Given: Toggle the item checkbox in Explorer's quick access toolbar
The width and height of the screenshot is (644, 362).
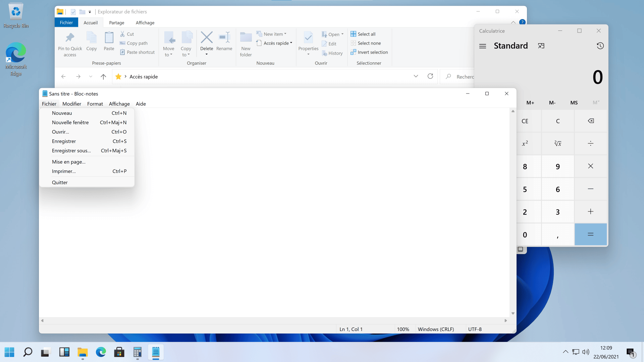Looking at the screenshot, I should point(73,11).
